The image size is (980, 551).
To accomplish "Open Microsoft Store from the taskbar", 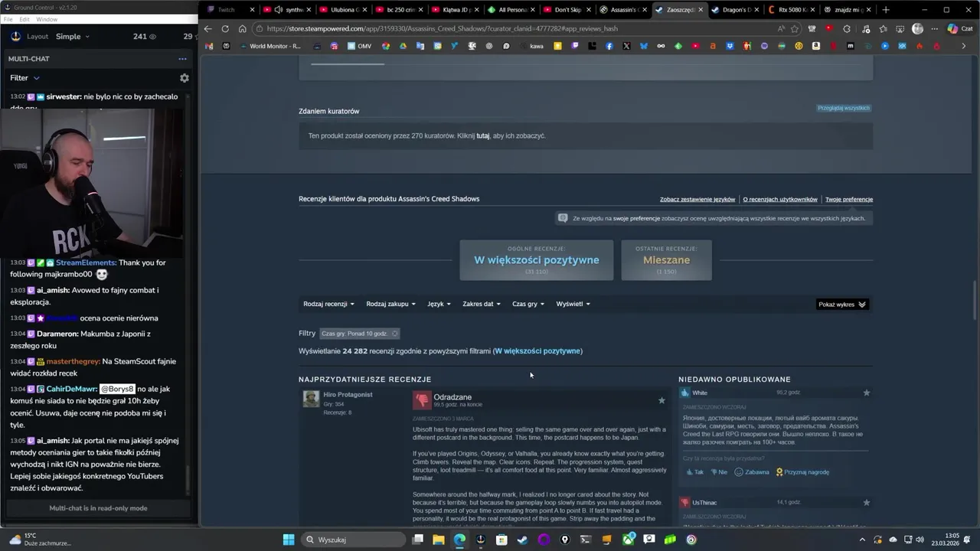I will (x=501, y=540).
